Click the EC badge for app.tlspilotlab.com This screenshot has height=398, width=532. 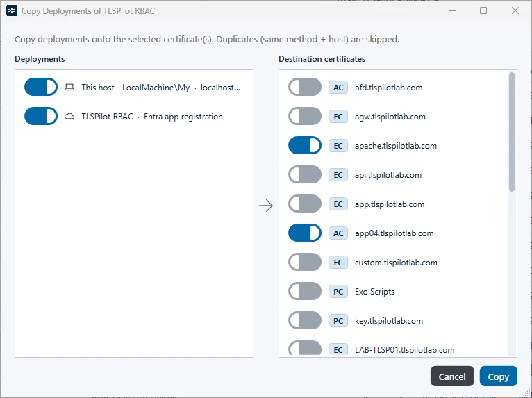click(338, 204)
